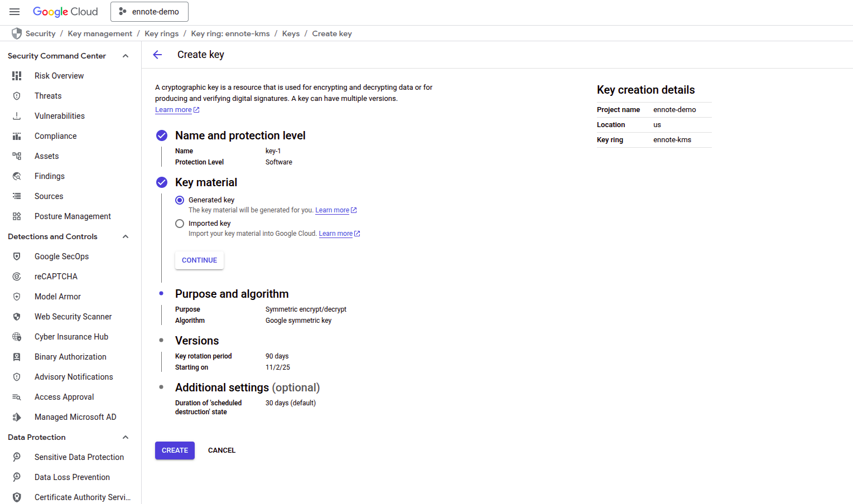The height and width of the screenshot is (504, 853).
Task: Click the Data Loss Prevention icon
Action: 17,477
